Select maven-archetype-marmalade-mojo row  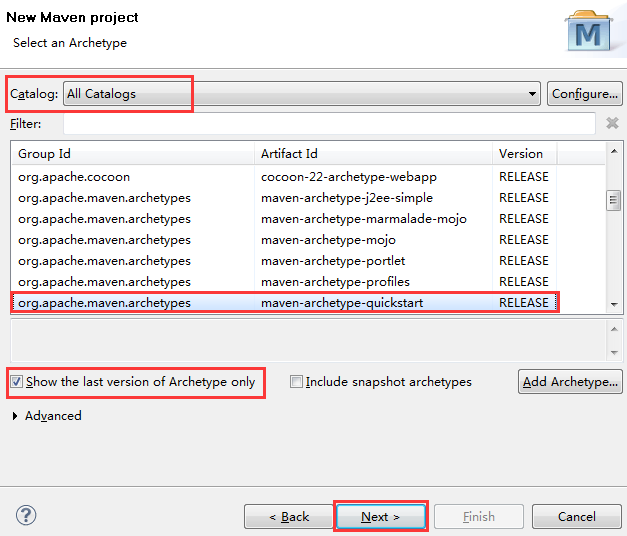point(284,219)
